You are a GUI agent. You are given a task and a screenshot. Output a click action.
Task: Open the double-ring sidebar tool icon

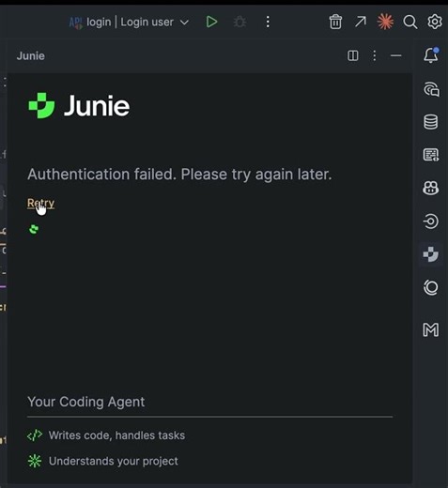click(x=431, y=287)
